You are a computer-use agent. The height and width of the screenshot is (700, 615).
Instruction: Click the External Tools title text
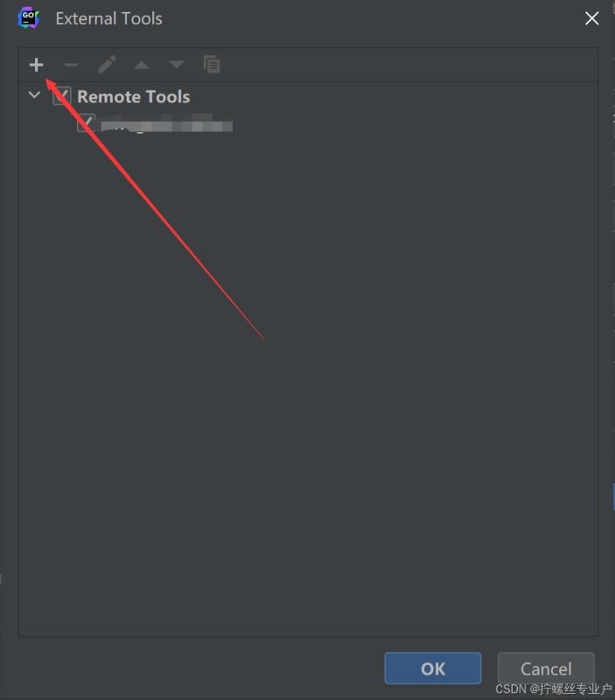click(108, 18)
